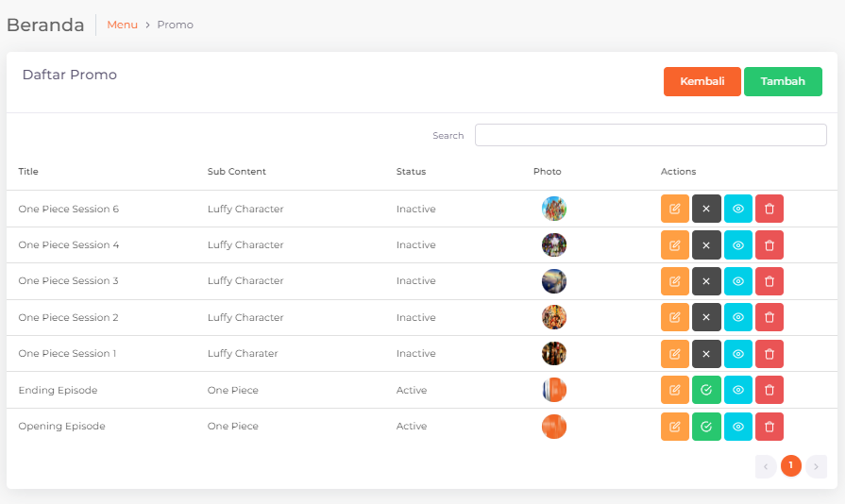The width and height of the screenshot is (845, 504).
Task: Go to previous page of promo list
Action: pyautogui.click(x=766, y=466)
